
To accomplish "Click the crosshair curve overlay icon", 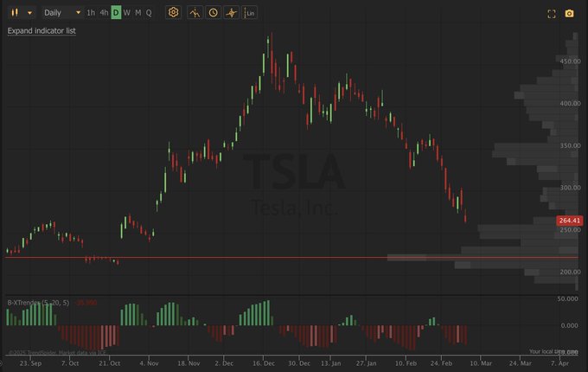I will tap(231, 13).
